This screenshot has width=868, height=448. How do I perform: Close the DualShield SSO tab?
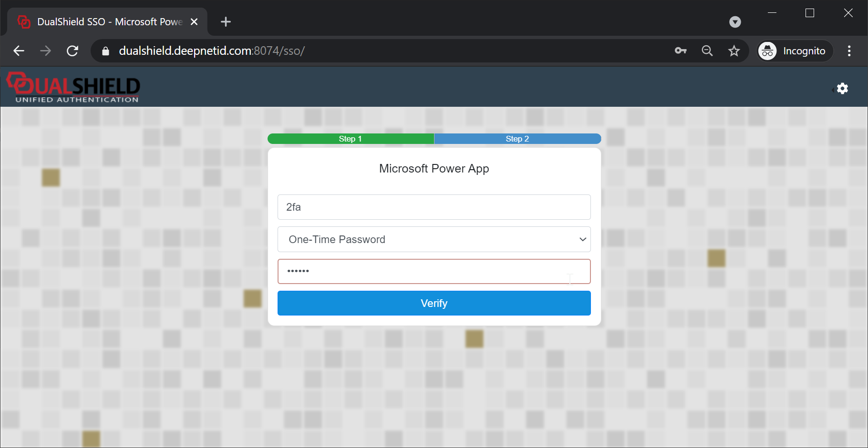194,22
